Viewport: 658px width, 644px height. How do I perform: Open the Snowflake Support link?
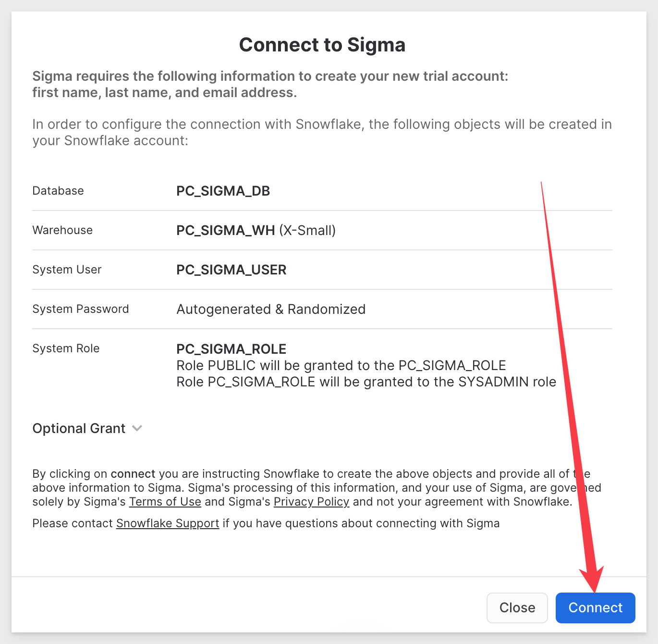[x=168, y=523]
